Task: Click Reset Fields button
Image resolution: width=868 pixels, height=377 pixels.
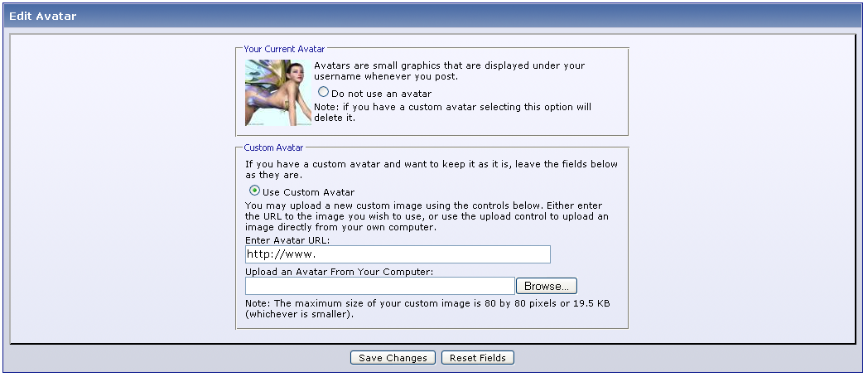Action: pyautogui.click(x=478, y=358)
